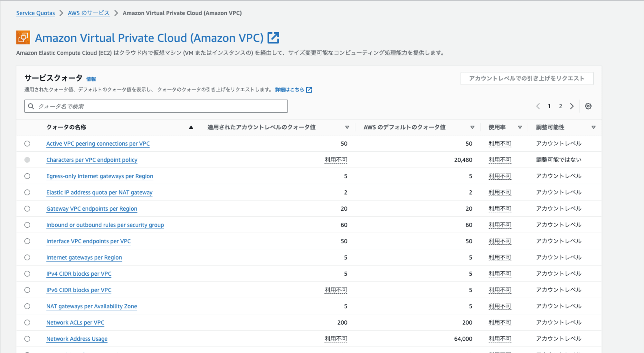Screen dimensions: 644x353
Task: Go to page 2
Action: [x=561, y=106]
